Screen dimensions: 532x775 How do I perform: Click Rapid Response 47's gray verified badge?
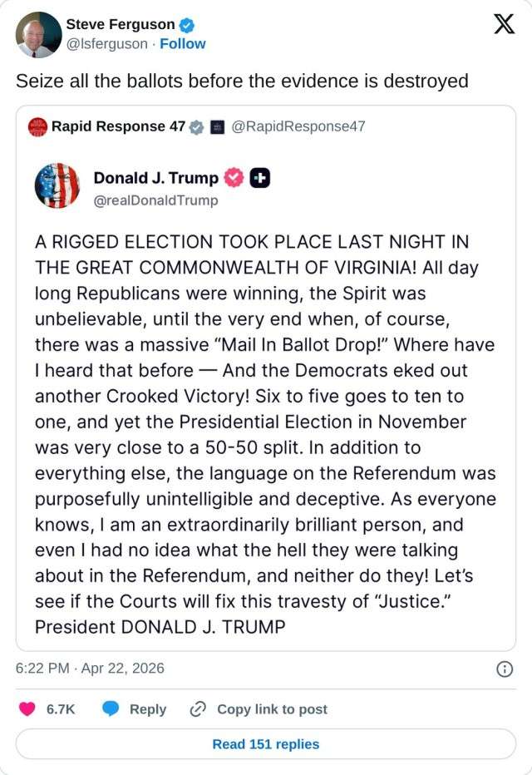click(197, 127)
